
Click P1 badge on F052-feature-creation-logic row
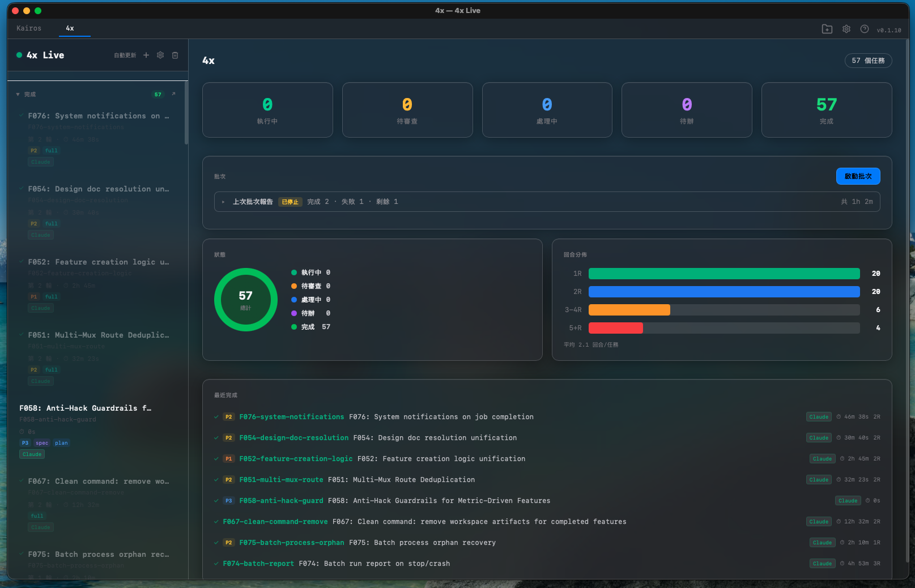pos(228,459)
